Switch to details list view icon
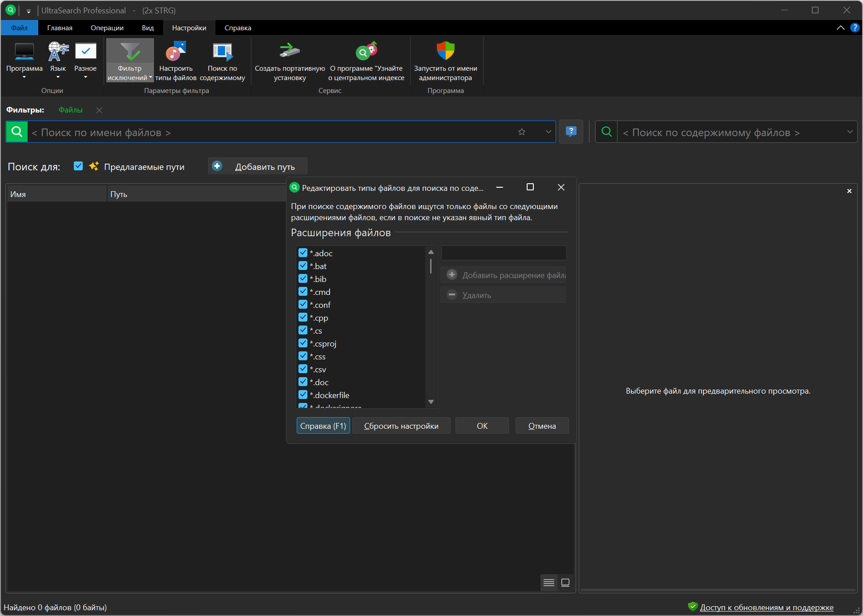The width and height of the screenshot is (863, 616). point(549,583)
